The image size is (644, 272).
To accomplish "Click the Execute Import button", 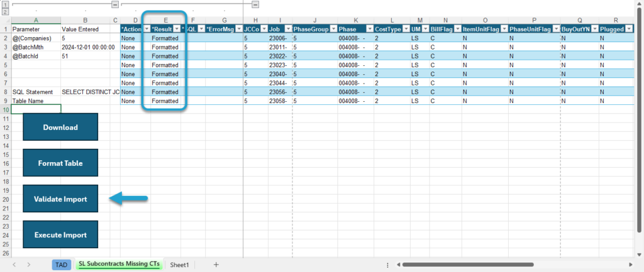I will pos(60,235).
